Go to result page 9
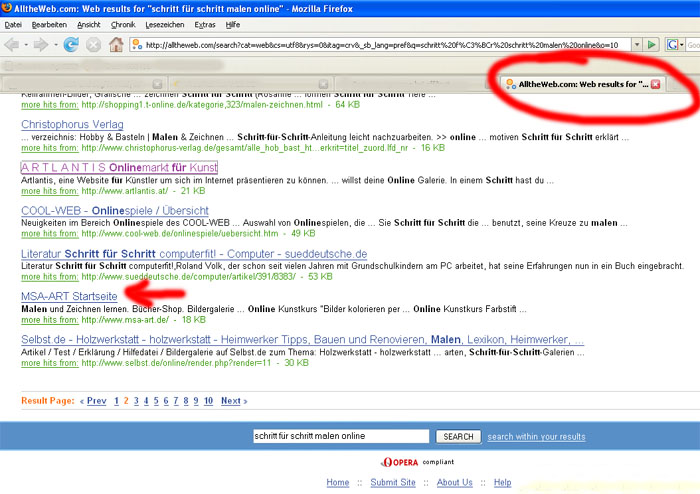The width and height of the screenshot is (700, 494). (x=196, y=401)
